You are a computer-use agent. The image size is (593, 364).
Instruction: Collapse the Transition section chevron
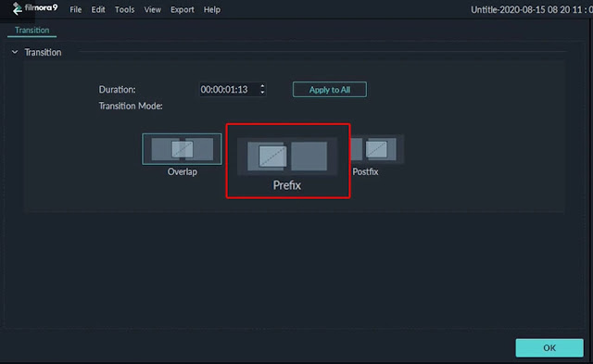click(x=15, y=52)
